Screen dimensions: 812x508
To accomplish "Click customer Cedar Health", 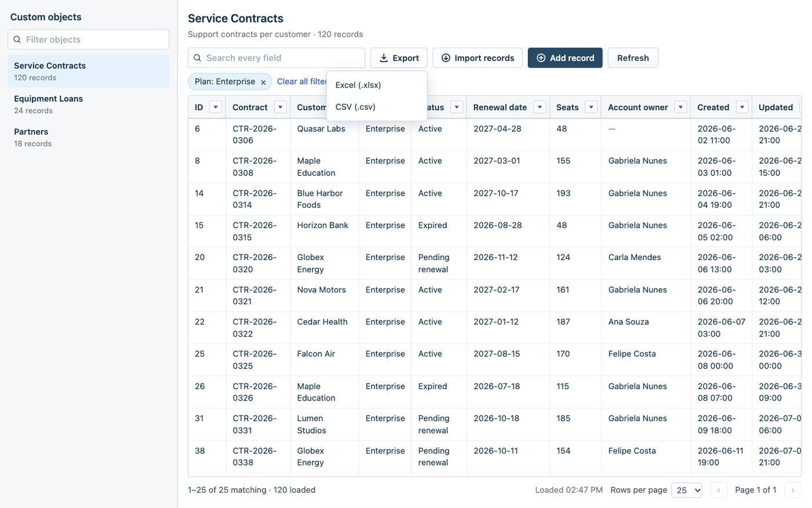I will tap(322, 322).
